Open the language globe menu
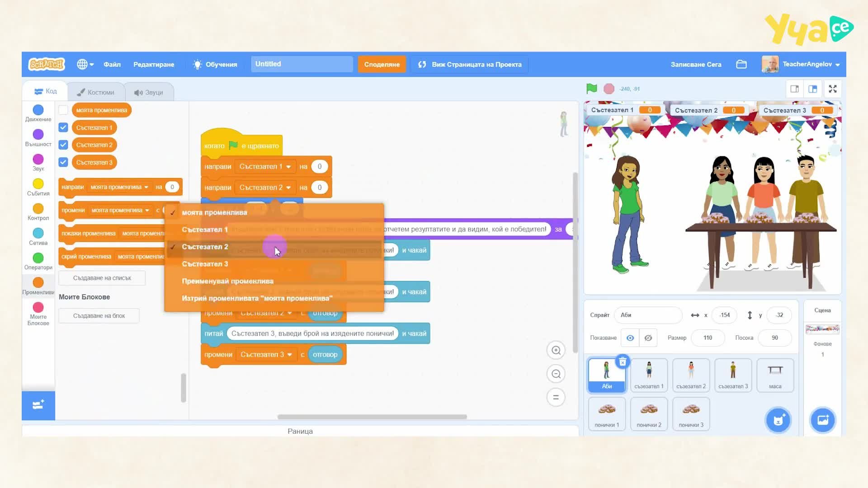Viewport: 868px width, 488px height. [x=85, y=64]
